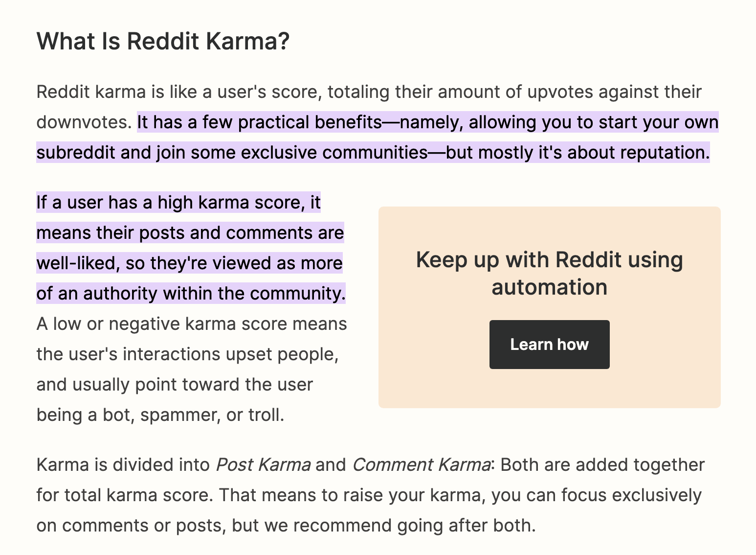Viewport: 756px width, 555px height.
Task: Click the italic "Post Karma" text
Action: tap(263, 464)
